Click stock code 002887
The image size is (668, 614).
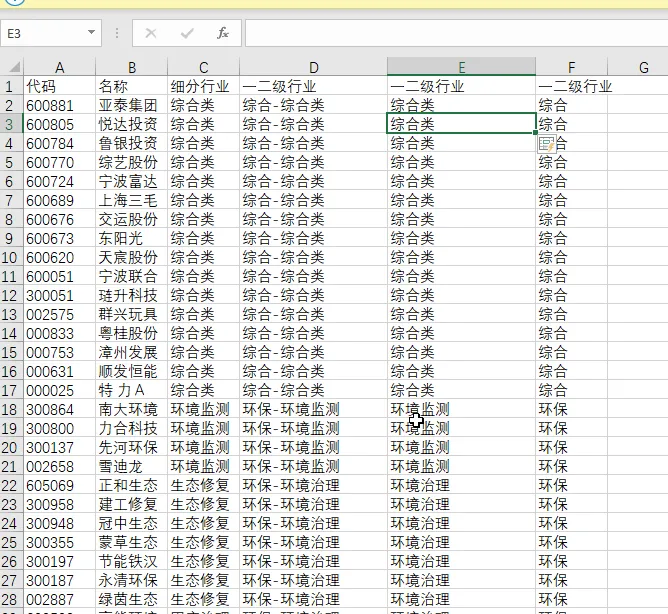60,600
